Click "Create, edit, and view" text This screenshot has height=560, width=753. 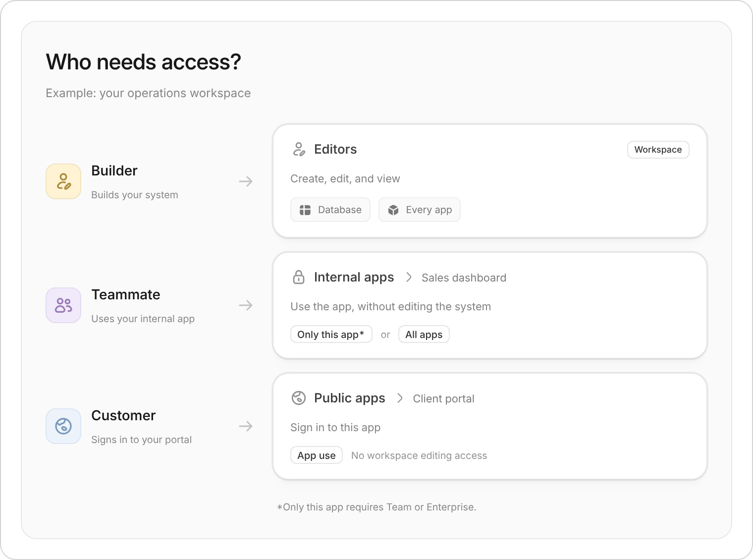pos(345,179)
